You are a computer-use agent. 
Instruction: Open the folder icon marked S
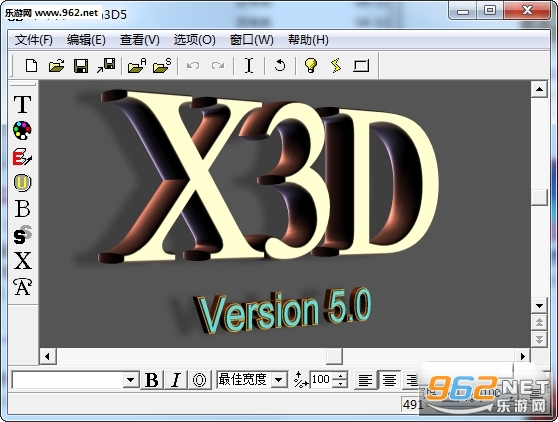162,65
